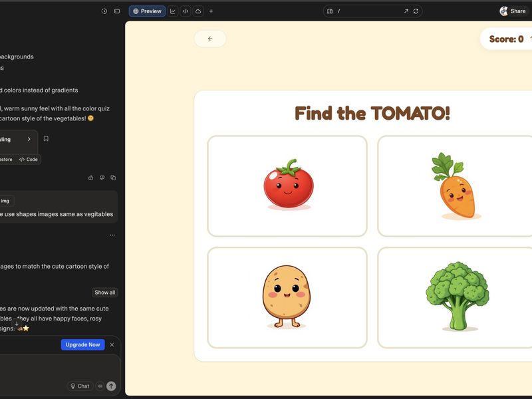532x399 pixels.
Task: Open the code editor view in the top bar
Action: (x=186, y=11)
